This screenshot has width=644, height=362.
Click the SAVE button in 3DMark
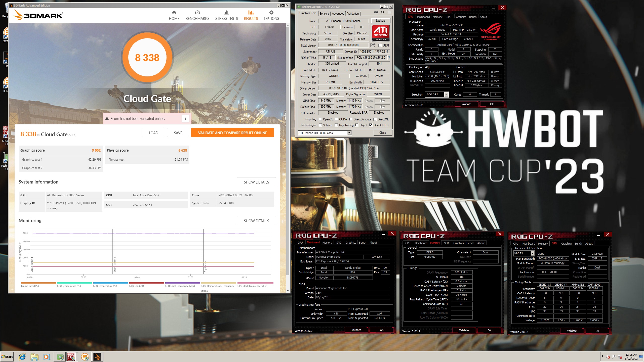[x=178, y=133]
